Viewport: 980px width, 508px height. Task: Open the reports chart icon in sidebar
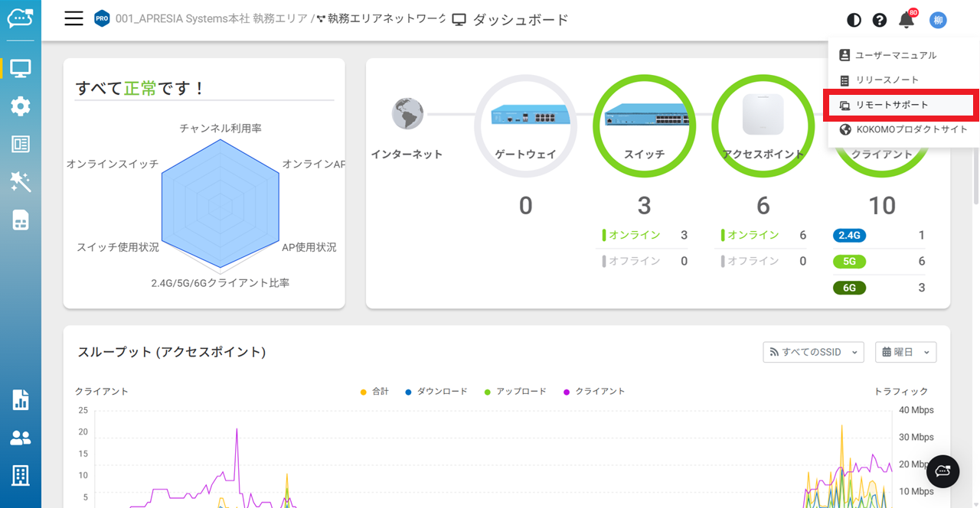coord(21,399)
